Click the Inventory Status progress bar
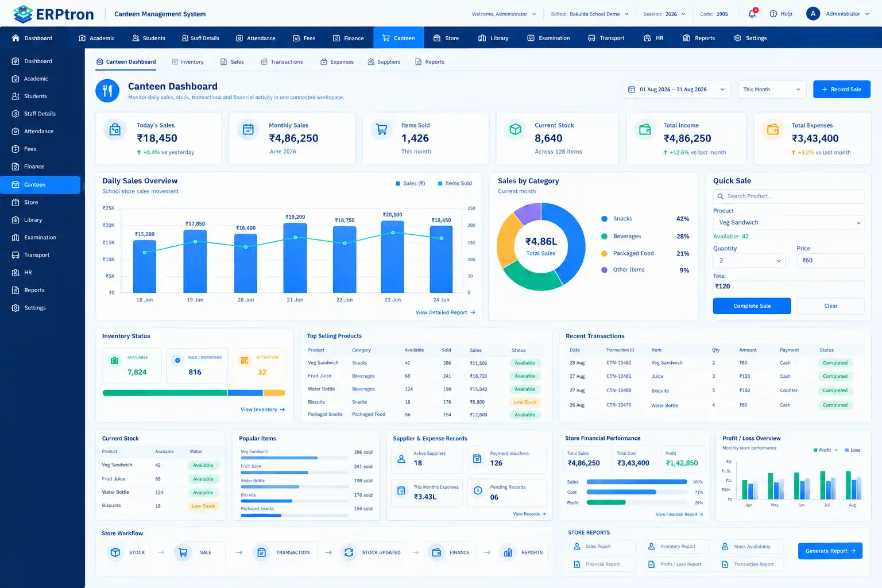The width and height of the screenshot is (882, 588). tap(194, 393)
